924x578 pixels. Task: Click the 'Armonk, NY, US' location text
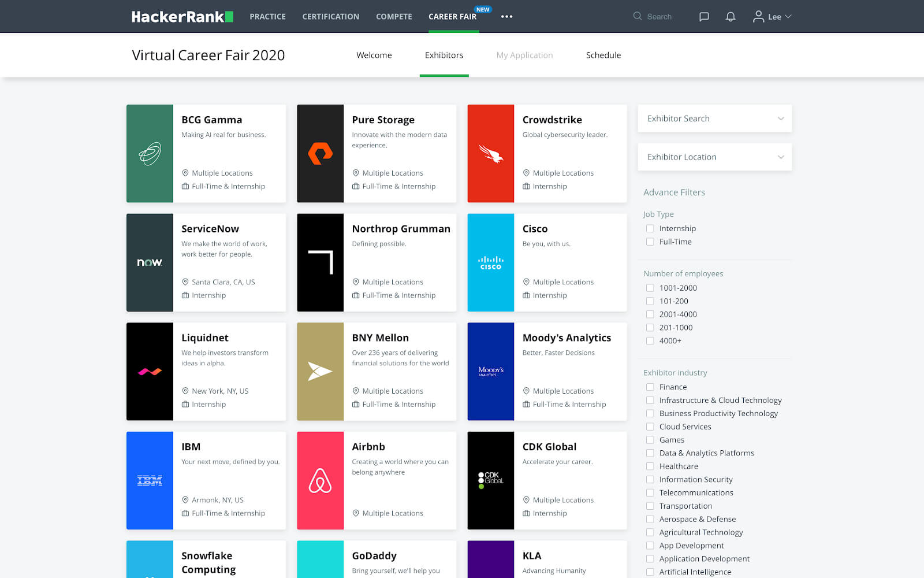[x=218, y=500]
